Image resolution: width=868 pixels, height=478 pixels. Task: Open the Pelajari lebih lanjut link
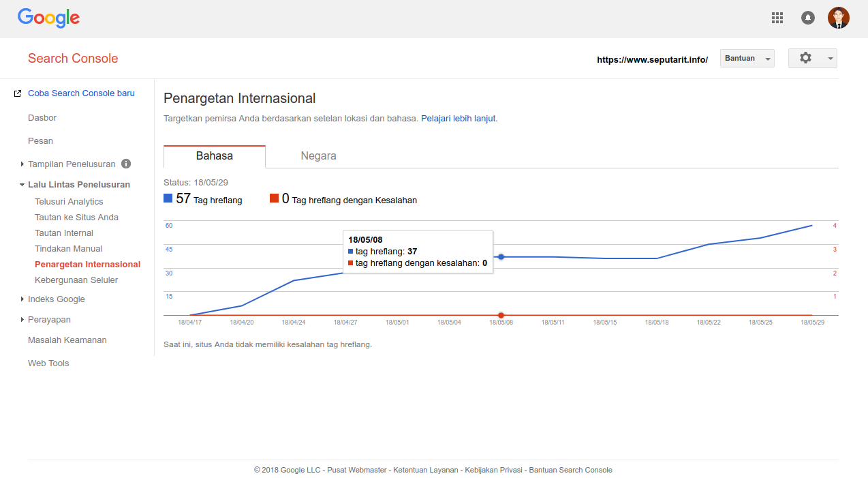459,119
